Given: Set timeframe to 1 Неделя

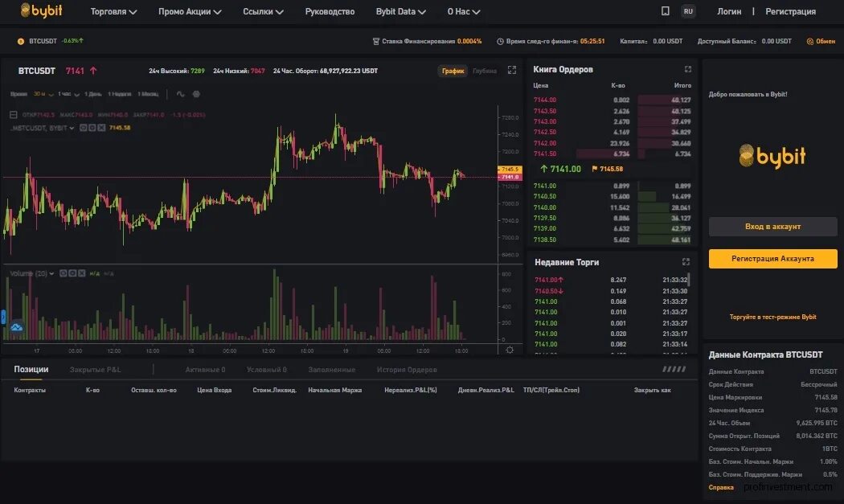Looking at the screenshot, I should (x=120, y=94).
